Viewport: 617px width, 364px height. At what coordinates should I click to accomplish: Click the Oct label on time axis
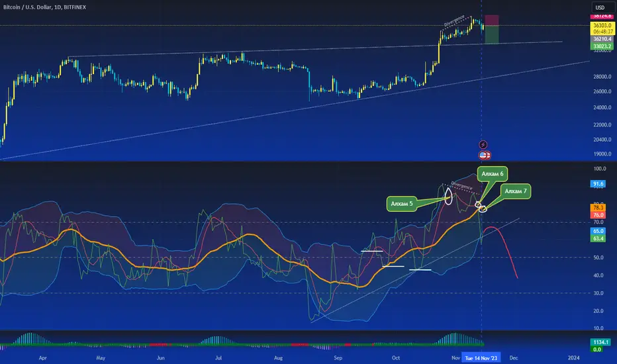[396, 357]
